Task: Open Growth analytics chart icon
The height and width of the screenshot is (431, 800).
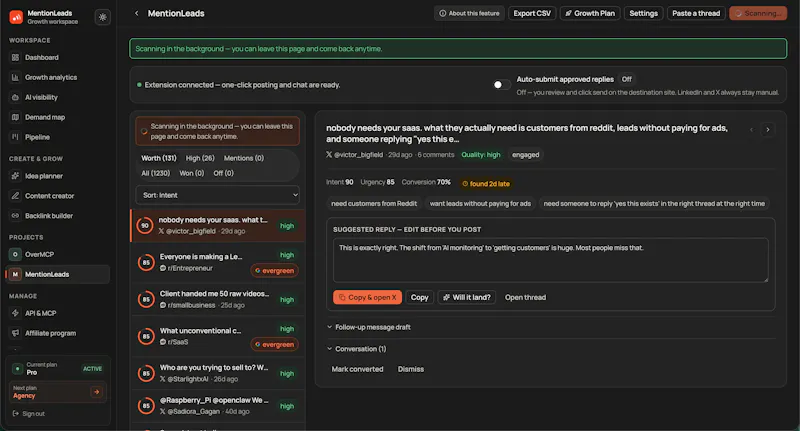Action: click(15, 78)
